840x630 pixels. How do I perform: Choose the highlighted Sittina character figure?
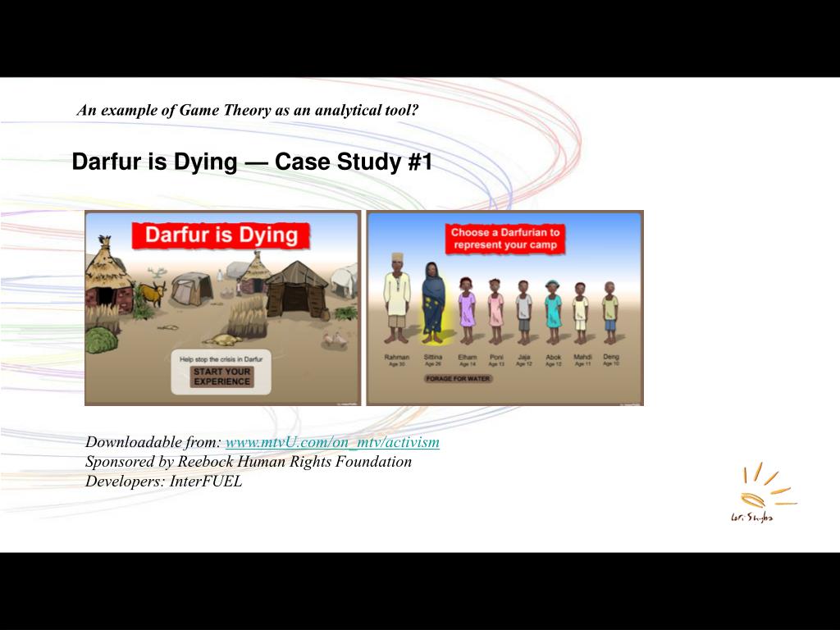[x=433, y=304]
